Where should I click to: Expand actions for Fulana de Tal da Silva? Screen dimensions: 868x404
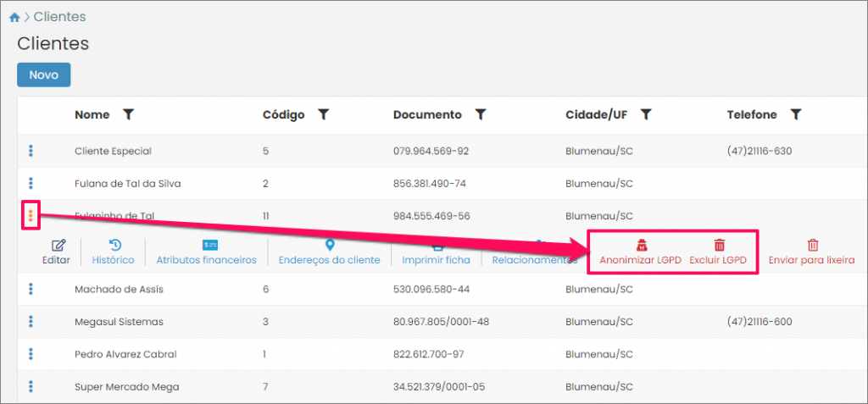coord(31,183)
